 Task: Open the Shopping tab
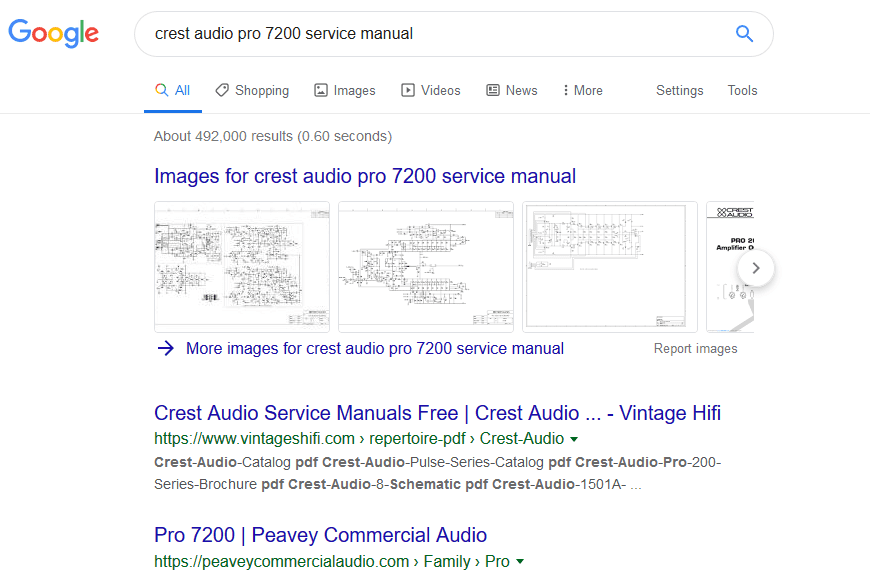click(252, 90)
